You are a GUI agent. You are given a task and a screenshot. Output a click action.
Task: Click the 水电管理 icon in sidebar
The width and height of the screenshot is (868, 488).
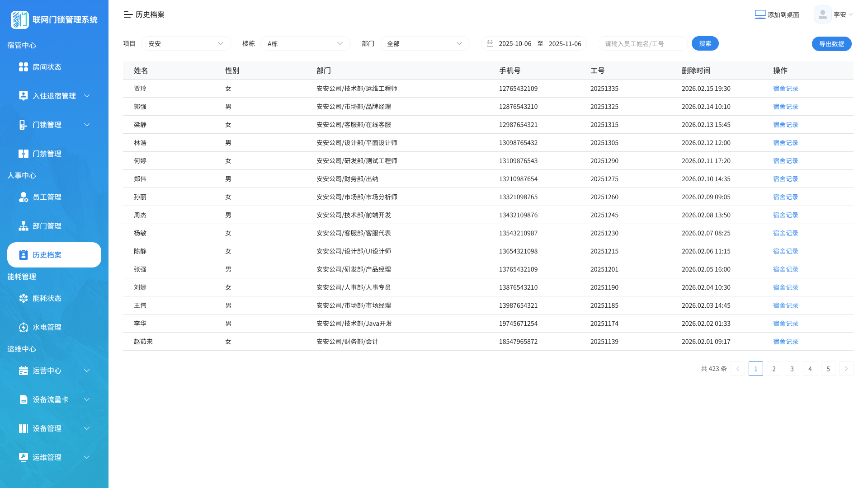(x=24, y=327)
